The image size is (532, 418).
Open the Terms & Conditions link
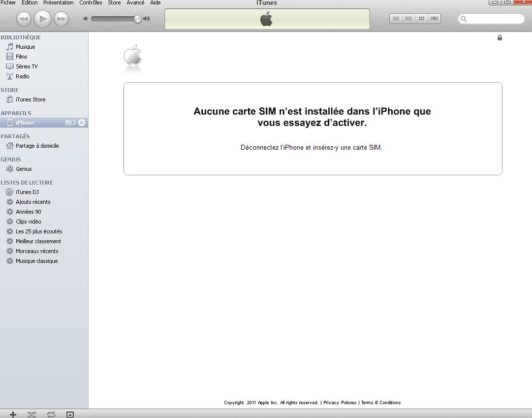coord(381,403)
